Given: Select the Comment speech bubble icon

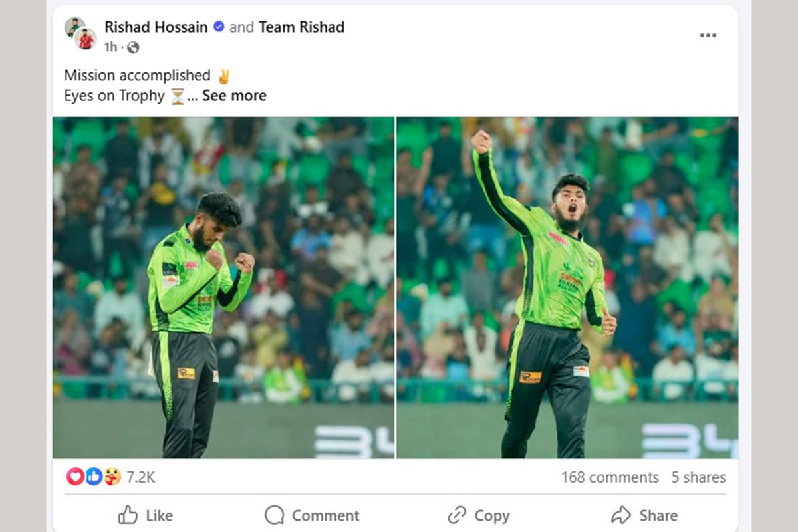Looking at the screenshot, I should point(273,515).
